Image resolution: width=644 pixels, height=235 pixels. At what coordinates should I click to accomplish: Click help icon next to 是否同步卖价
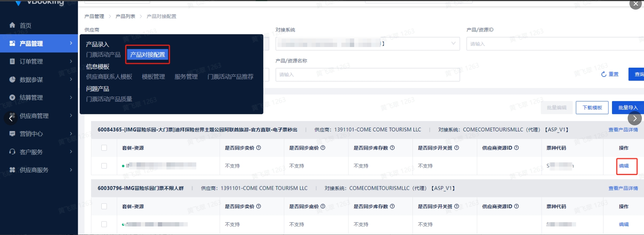click(259, 148)
